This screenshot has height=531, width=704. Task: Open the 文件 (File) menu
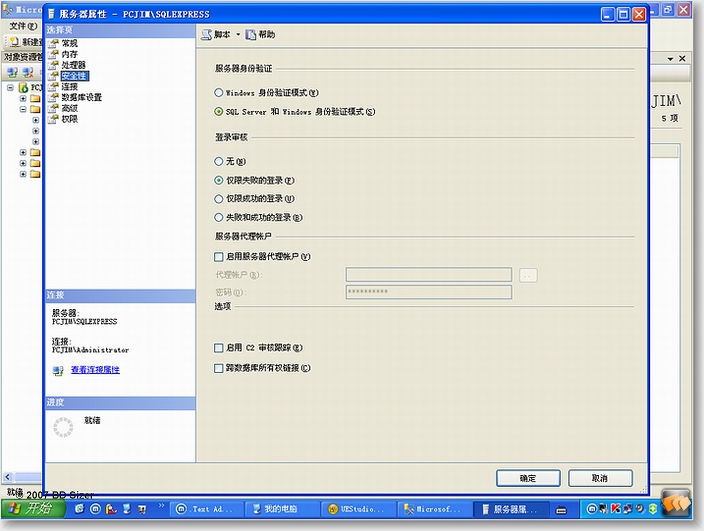pyautogui.click(x=17, y=25)
